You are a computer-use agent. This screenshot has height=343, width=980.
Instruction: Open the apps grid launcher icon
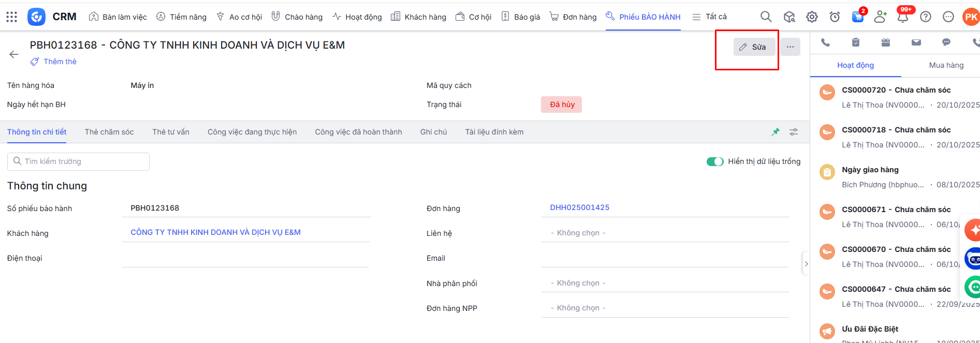11,17
